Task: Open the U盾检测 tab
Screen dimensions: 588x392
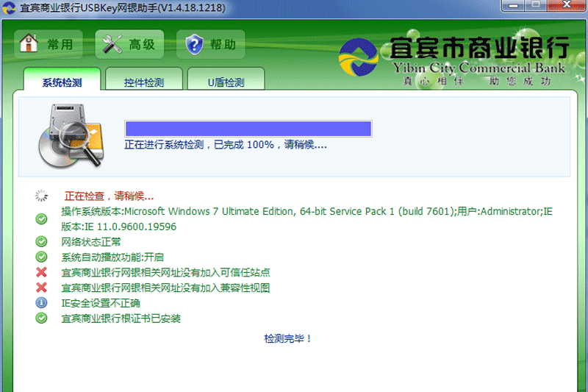Action: 225,82
